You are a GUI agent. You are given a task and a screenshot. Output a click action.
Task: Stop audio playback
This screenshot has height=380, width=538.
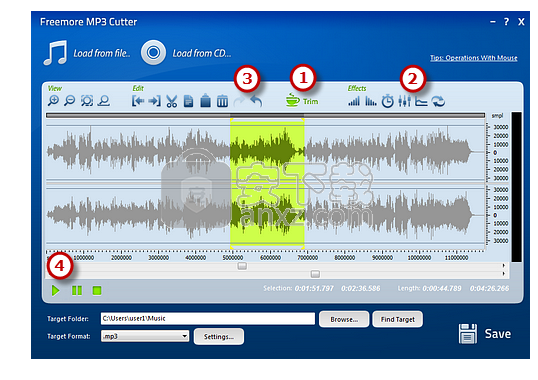97,290
